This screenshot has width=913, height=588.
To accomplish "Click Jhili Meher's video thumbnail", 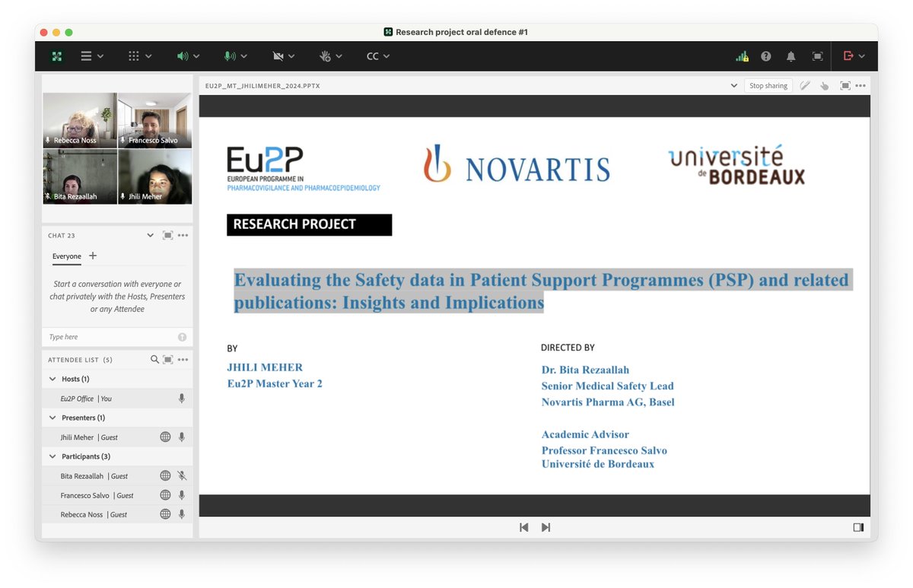I will click(154, 176).
